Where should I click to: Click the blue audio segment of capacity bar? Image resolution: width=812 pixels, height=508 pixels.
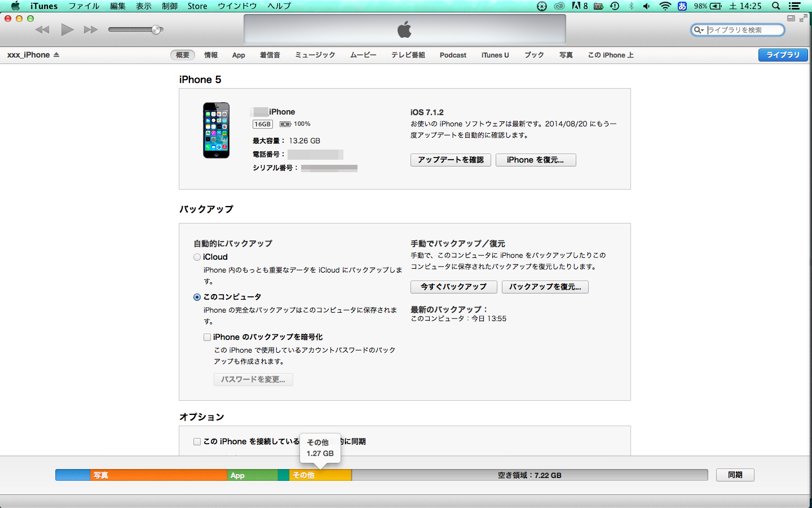72,475
